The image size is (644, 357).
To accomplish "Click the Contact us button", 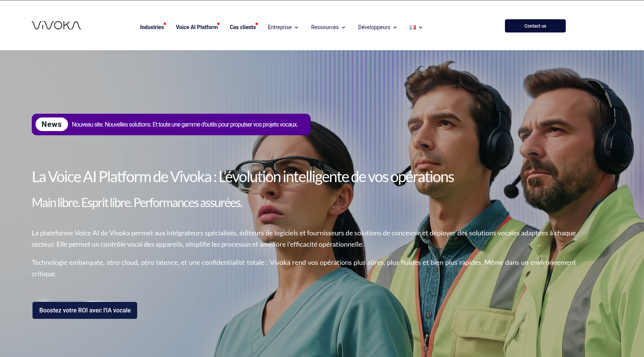I will (x=535, y=26).
